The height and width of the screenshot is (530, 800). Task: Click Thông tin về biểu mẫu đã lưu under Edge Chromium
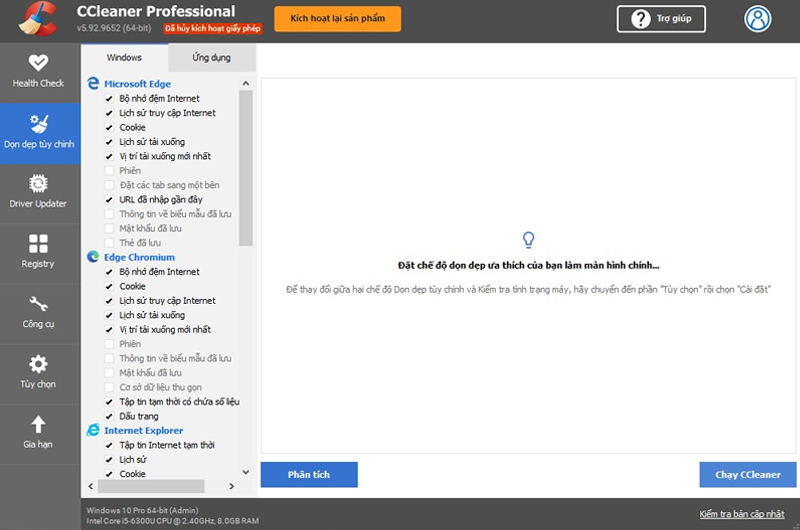pyautogui.click(x=176, y=359)
